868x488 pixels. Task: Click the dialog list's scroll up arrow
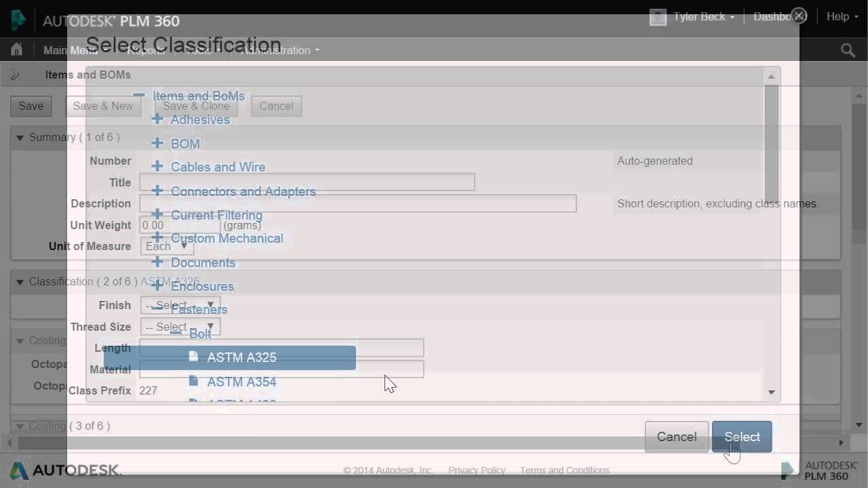click(771, 76)
